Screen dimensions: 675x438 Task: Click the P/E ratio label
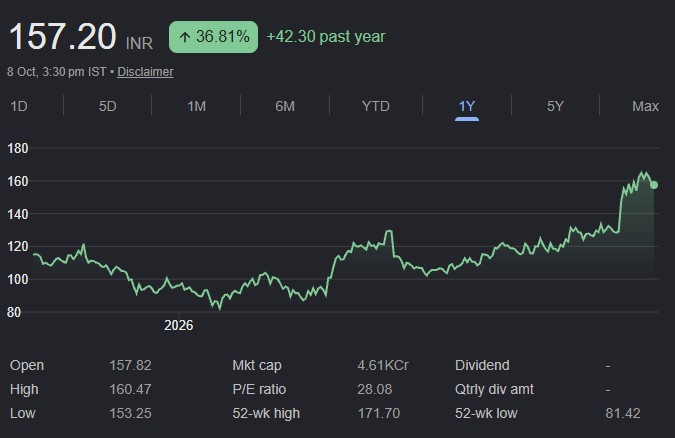(259, 389)
